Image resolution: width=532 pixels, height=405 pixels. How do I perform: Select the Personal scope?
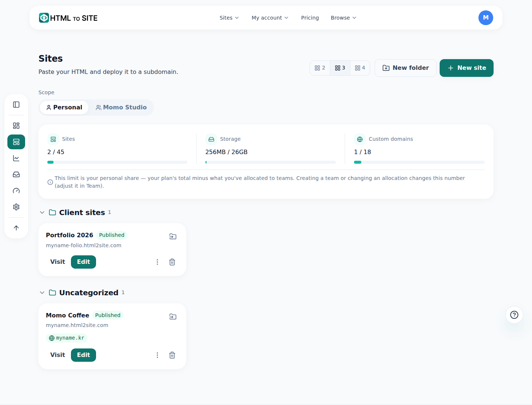click(x=64, y=108)
